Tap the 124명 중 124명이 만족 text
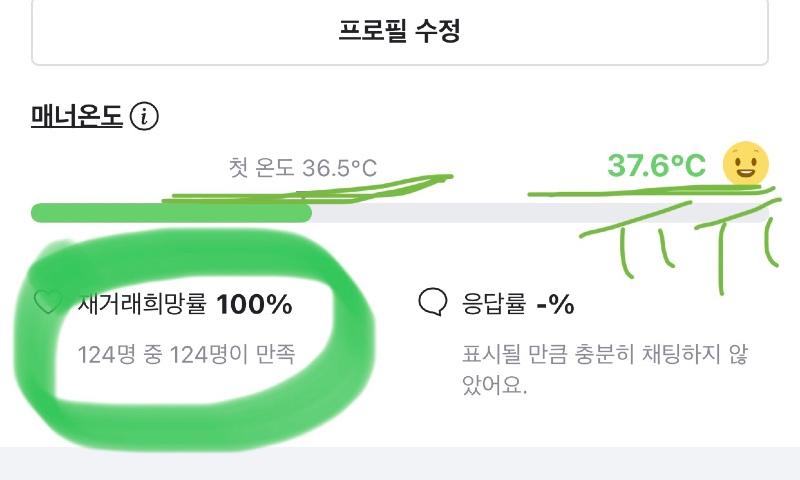 point(186,354)
